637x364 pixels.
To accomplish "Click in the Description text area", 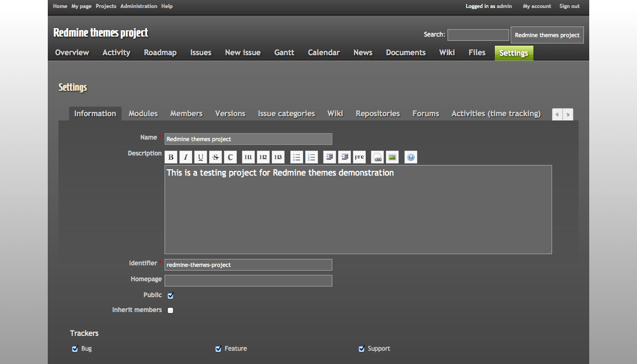I will 358,210.
